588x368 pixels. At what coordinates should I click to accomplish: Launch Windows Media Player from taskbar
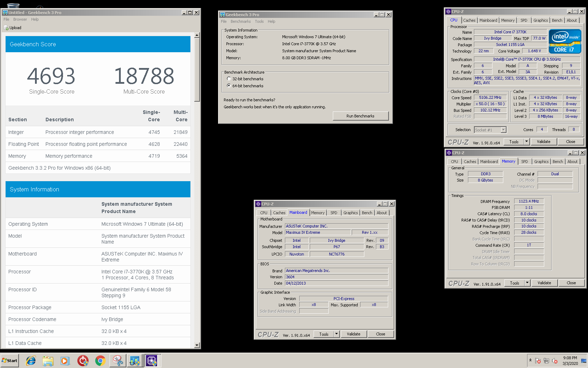[65, 360]
